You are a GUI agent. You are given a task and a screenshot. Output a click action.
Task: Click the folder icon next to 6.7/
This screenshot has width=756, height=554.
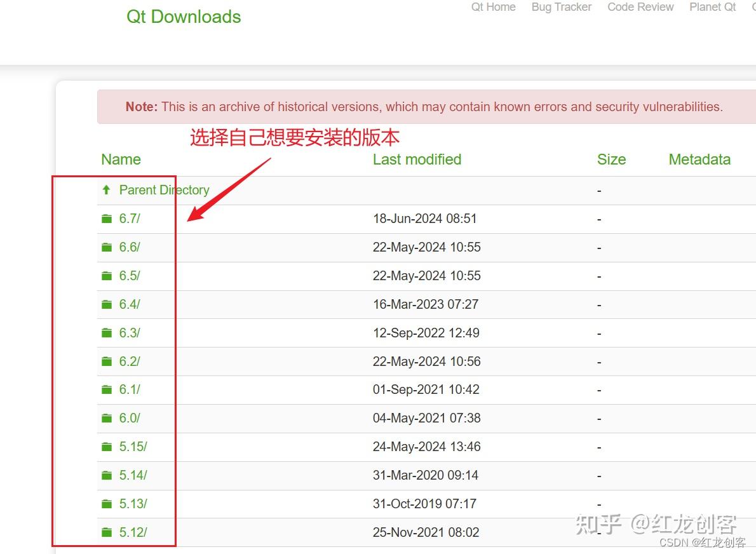(x=106, y=218)
